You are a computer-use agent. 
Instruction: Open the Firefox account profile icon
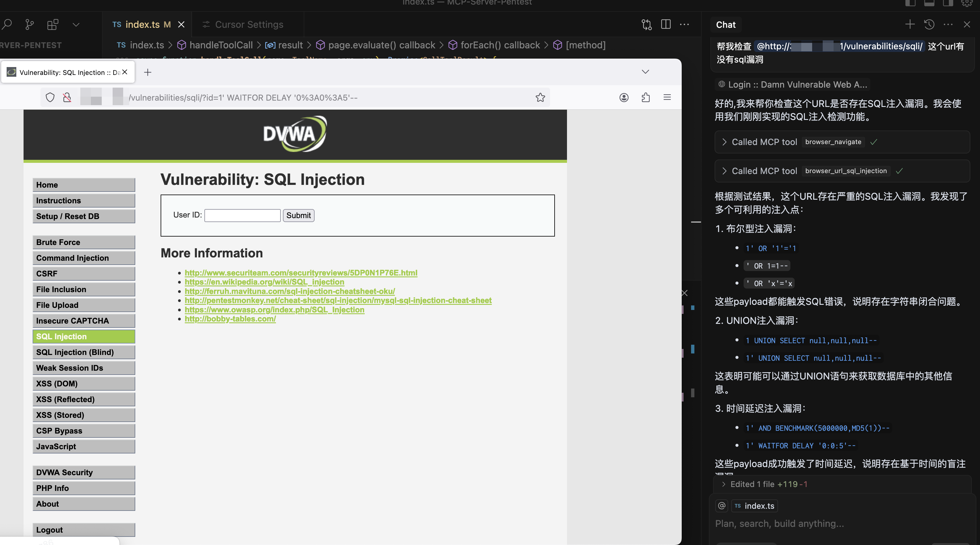click(x=624, y=98)
